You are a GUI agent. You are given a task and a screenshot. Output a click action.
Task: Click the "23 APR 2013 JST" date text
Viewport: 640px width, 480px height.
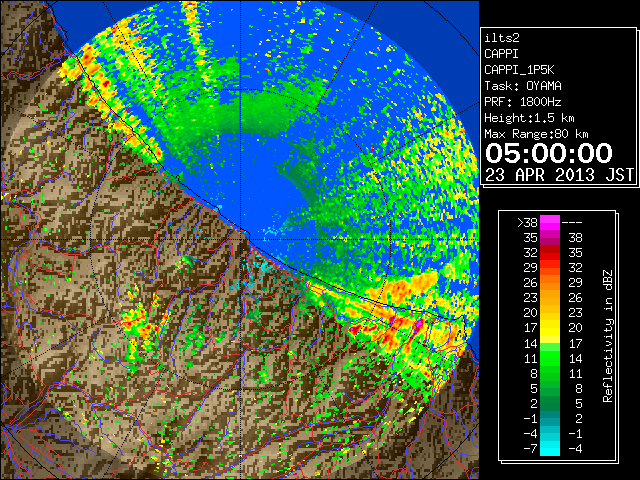[x=559, y=175]
